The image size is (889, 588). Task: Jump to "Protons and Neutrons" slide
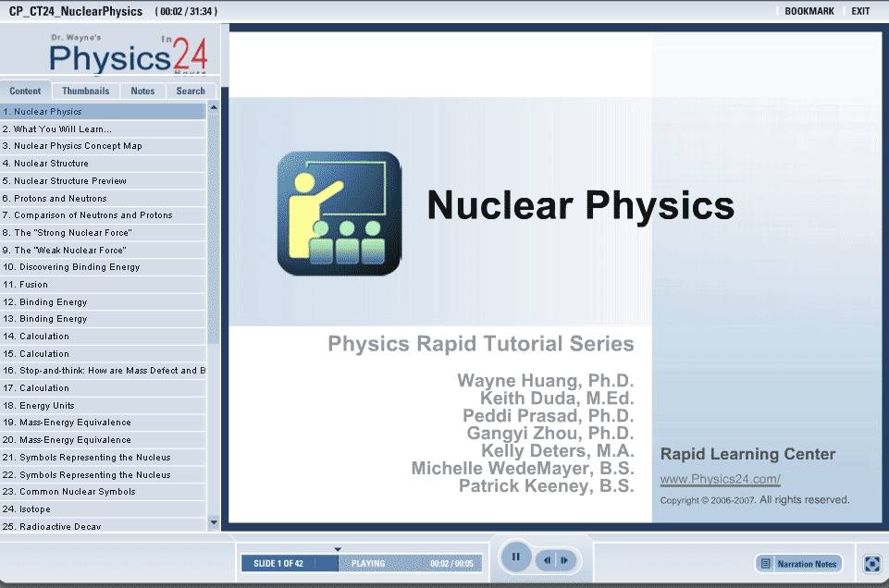click(60, 198)
